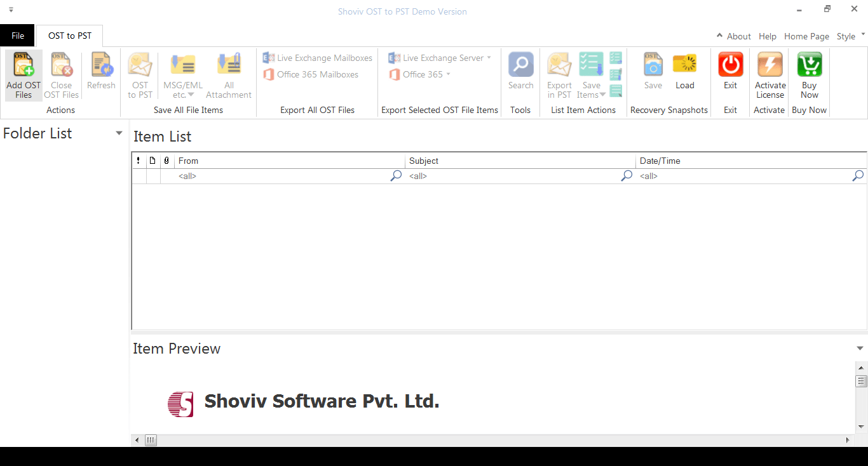
Task: Load a recovery snapshot
Action: click(685, 71)
